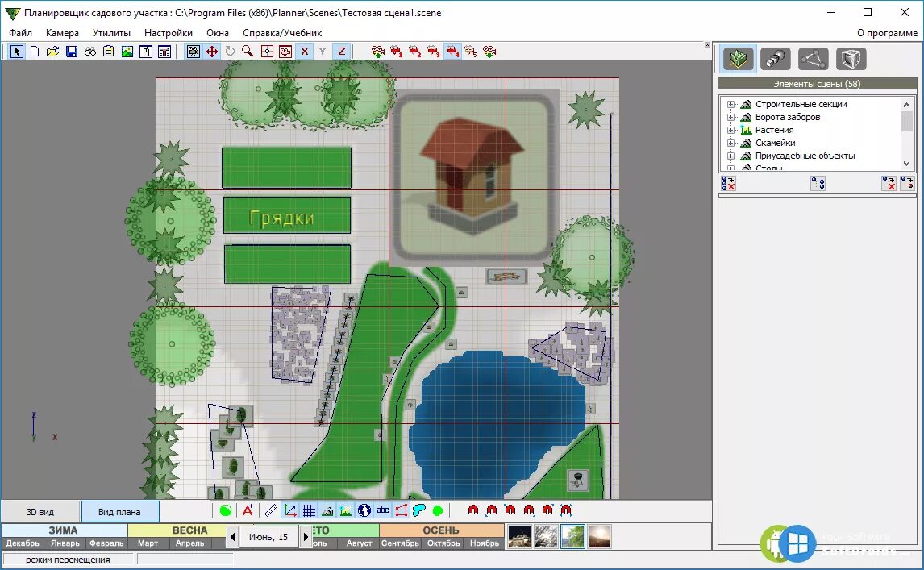Open the 3D cube panel icon
The width and height of the screenshot is (924, 570).
851,59
